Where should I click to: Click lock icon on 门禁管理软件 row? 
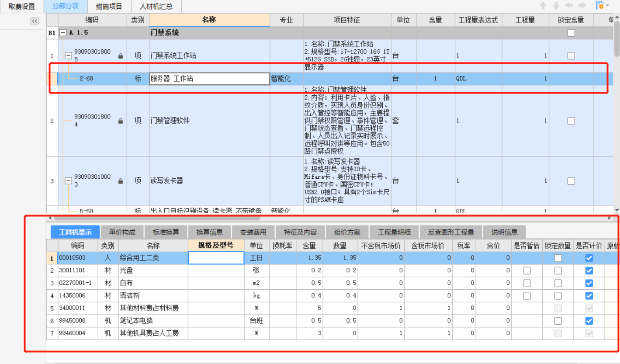(121, 121)
